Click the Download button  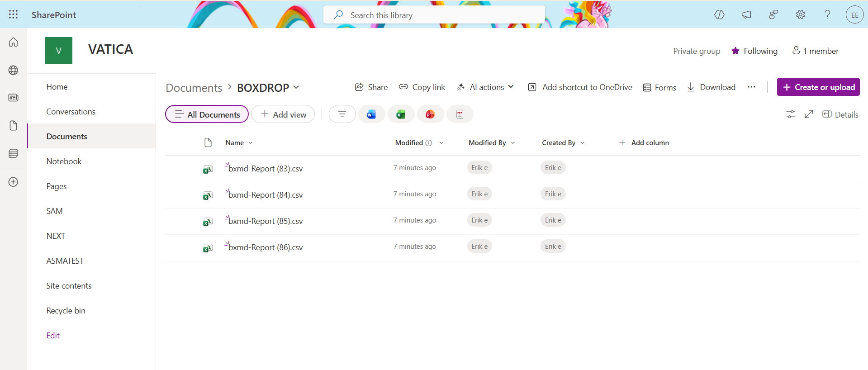tap(711, 87)
